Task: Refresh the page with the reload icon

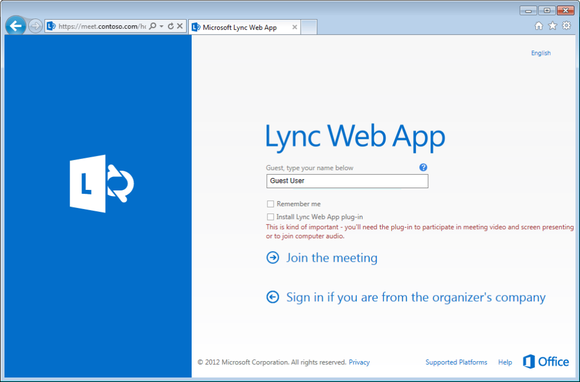Action: pos(171,26)
